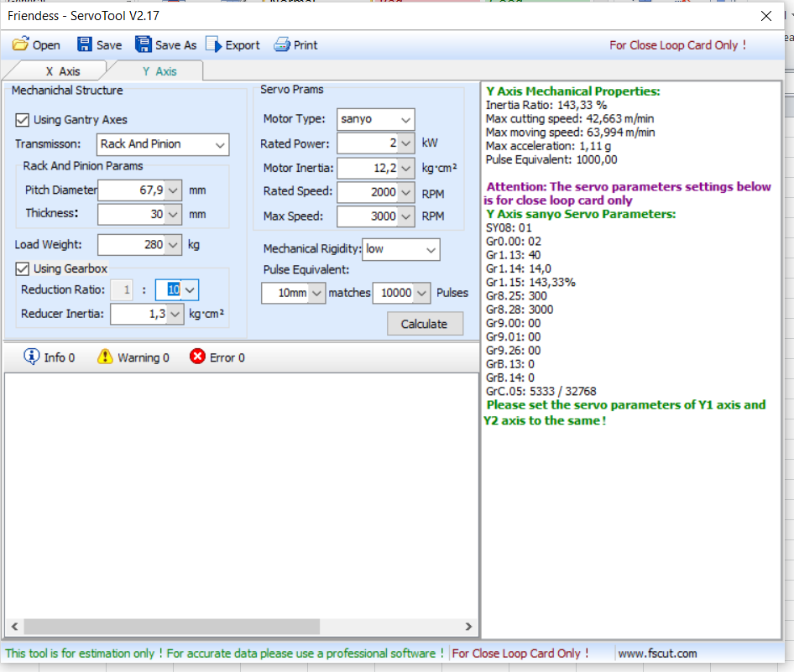Screen dimensions: 794x672
Task: Expand the Reducer Inertia dropdown arrow
Action: [175, 314]
